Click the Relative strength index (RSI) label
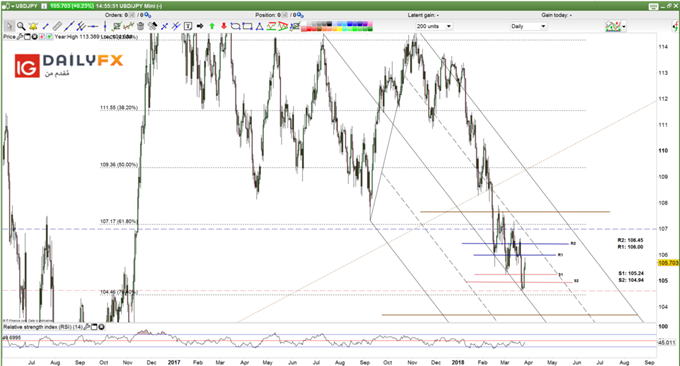Image resolution: width=680 pixels, height=366 pixels. coord(43,327)
